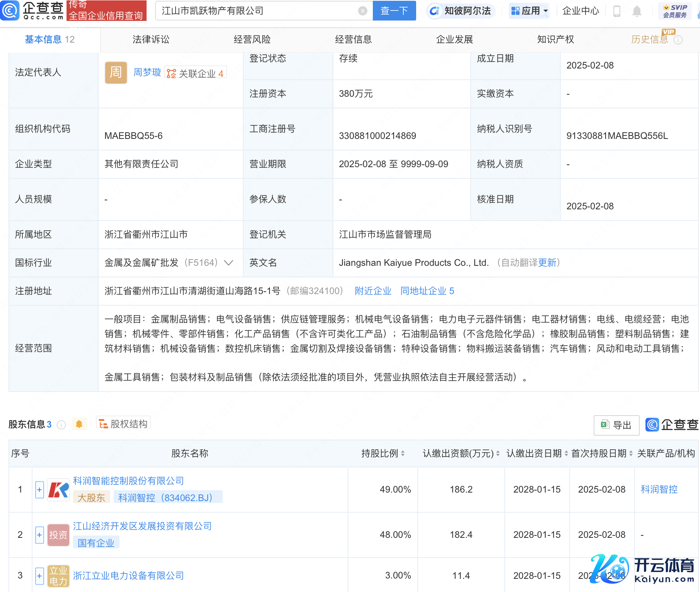The height and width of the screenshot is (592, 700).
Task: Switch to the 知识产权 tab
Action: pos(555,39)
